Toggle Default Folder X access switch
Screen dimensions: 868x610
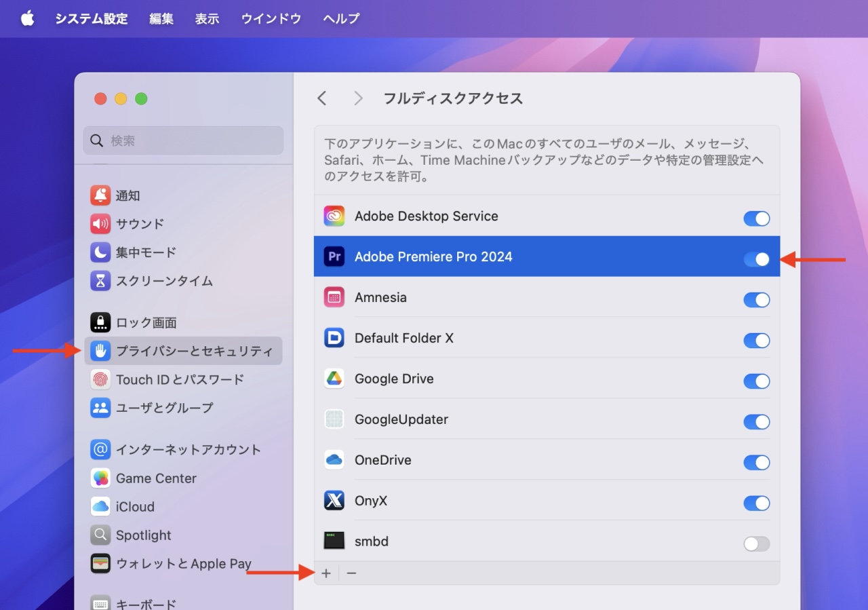pos(757,341)
